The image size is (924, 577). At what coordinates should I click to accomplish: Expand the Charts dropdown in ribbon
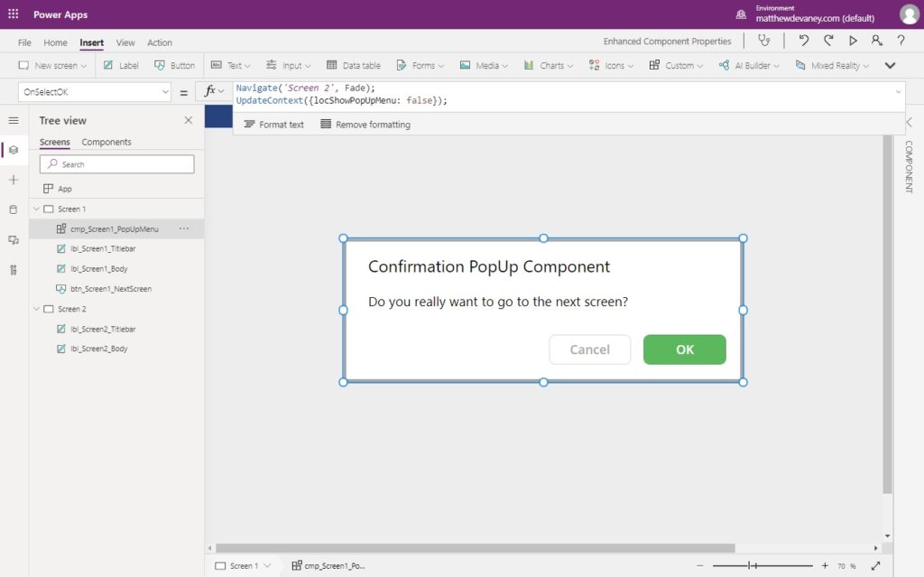coord(549,66)
